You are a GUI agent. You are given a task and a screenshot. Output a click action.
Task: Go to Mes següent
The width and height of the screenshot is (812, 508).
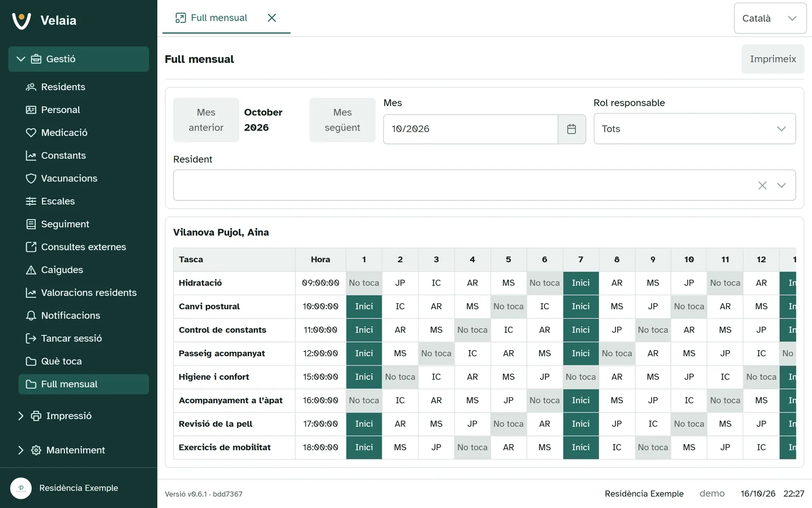click(343, 120)
